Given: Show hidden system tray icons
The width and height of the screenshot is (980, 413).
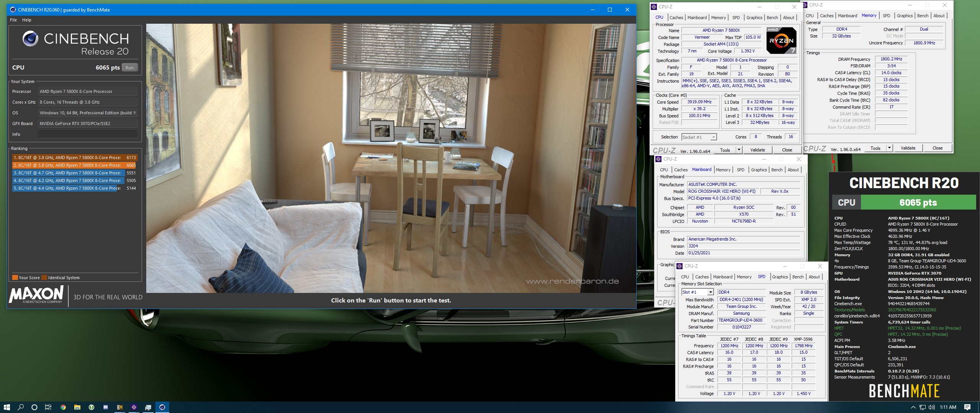Looking at the screenshot, I should 913,407.
